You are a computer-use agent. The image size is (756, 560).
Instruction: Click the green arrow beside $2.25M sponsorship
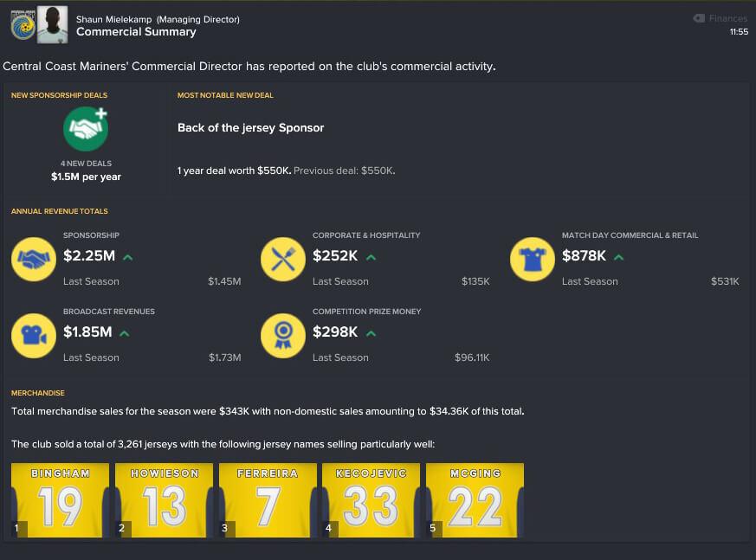[x=128, y=257]
